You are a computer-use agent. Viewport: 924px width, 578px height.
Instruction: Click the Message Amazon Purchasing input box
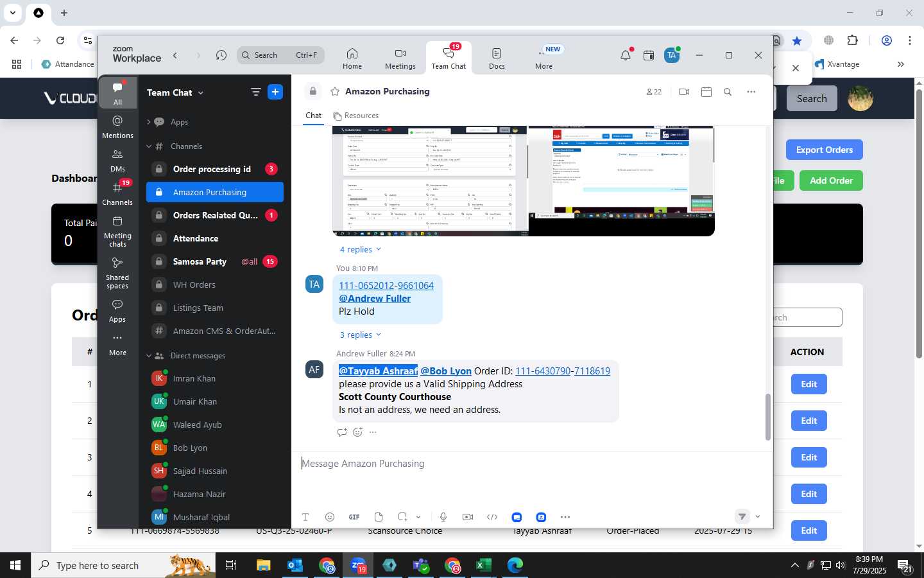pyautogui.click(x=531, y=464)
